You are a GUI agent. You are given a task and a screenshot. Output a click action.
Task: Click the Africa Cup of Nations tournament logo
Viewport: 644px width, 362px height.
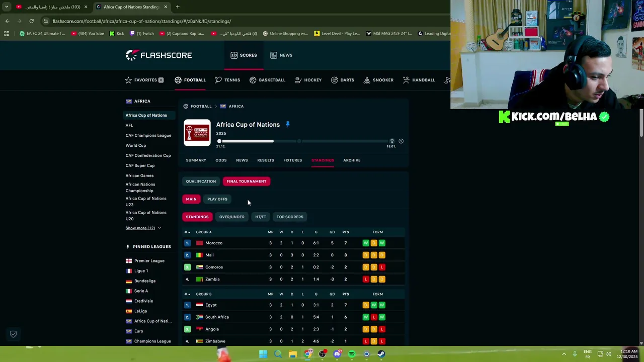click(197, 133)
